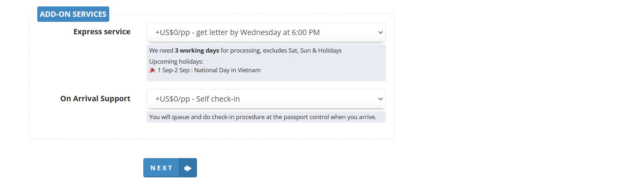Click the party popper holiday icon
The image size is (644, 196).
(x=152, y=70)
